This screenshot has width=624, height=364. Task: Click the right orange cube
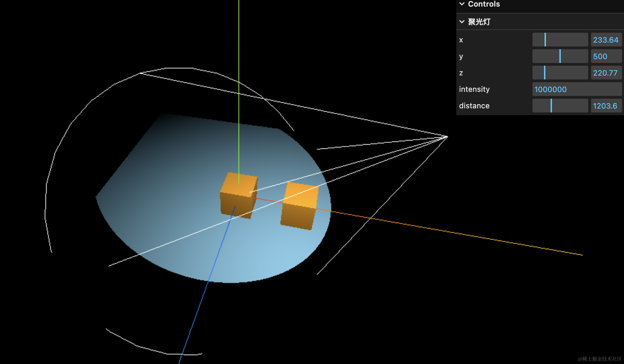tap(299, 206)
